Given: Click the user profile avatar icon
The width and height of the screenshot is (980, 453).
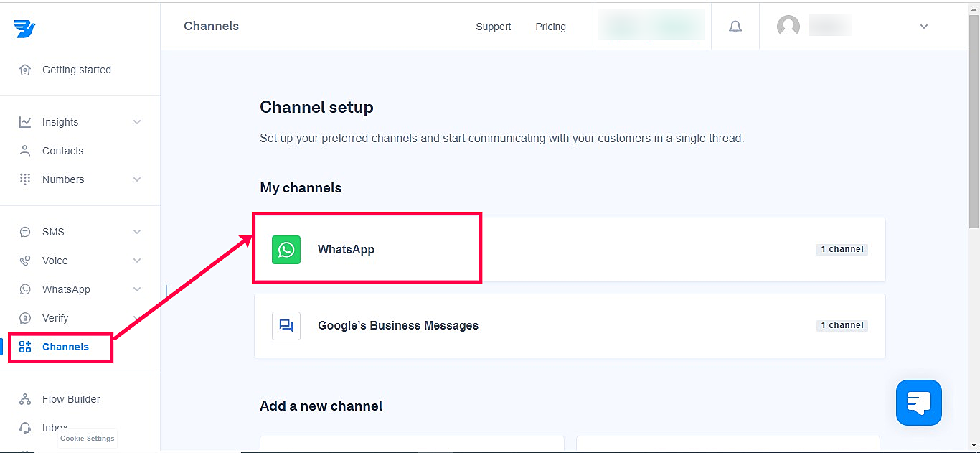Looking at the screenshot, I should coord(788,27).
